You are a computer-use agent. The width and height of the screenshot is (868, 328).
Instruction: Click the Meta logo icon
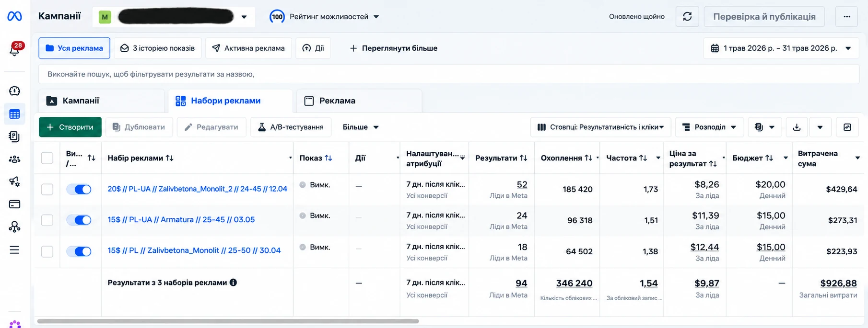tap(15, 16)
